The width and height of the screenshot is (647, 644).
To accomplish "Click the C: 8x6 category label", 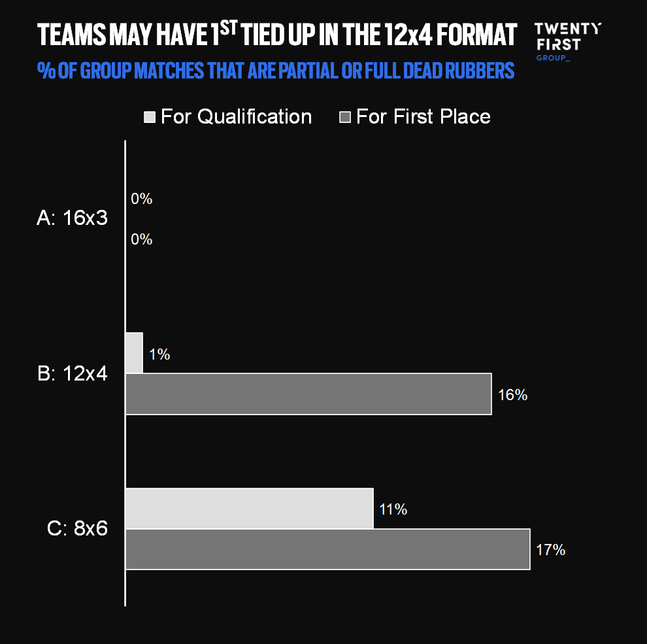I will click(78, 528).
